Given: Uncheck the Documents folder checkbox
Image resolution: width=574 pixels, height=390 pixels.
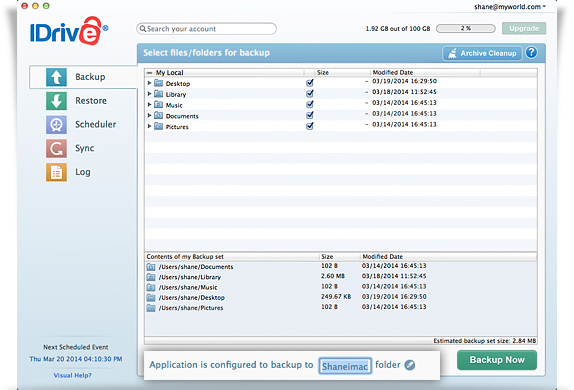Looking at the screenshot, I should tap(310, 115).
